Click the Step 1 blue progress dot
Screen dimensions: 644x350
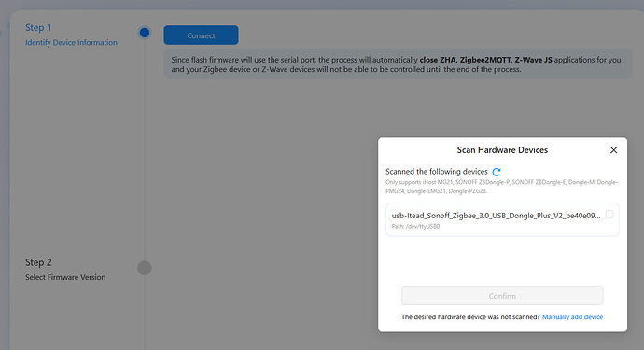(x=145, y=33)
